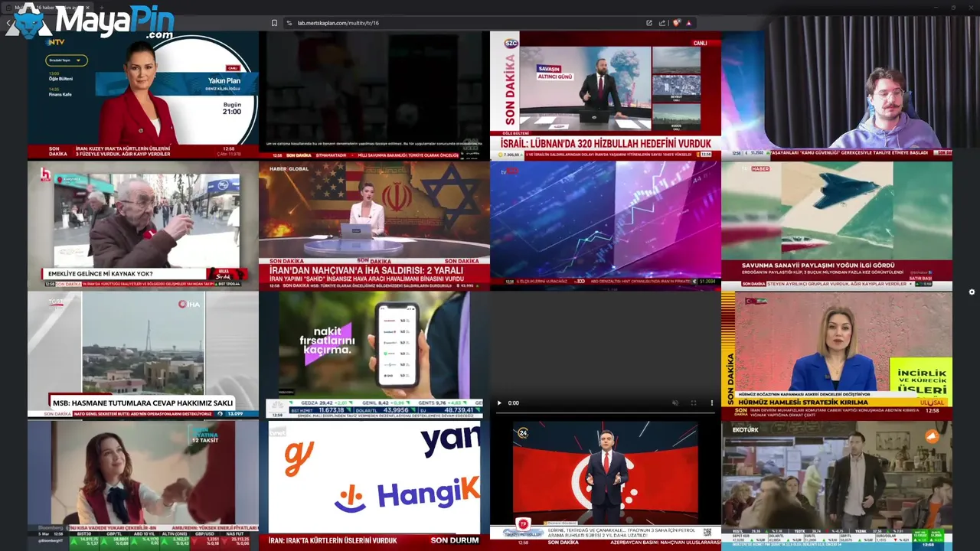Open more options on the empty video tile

coord(712,403)
